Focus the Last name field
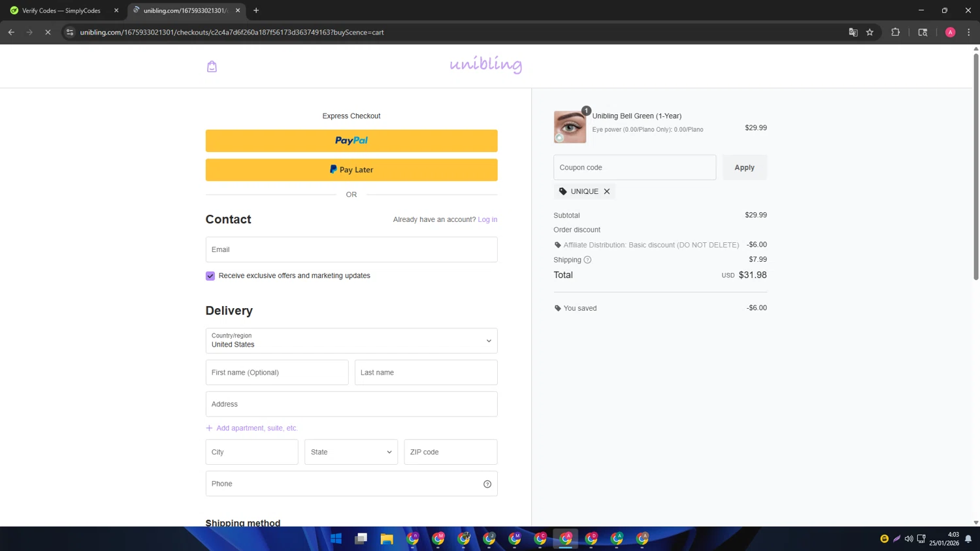Image resolution: width=980 pixels, height=551 pixels. click(426, 372)
